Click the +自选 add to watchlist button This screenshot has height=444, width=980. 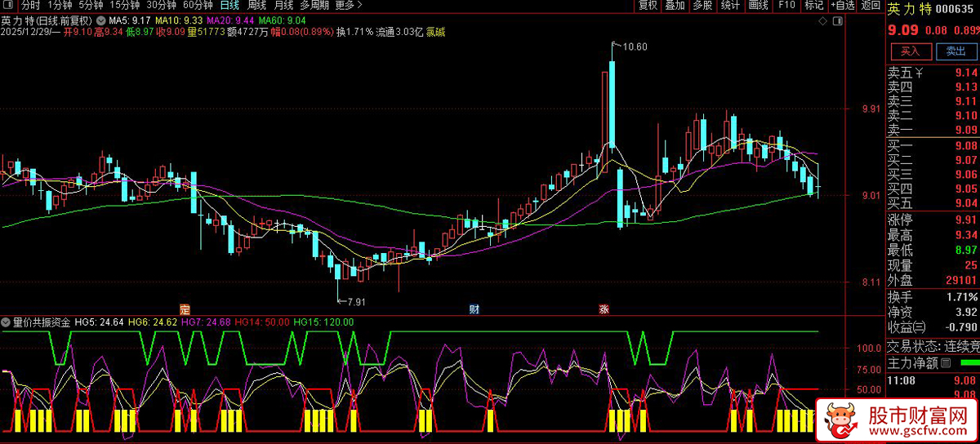(842, 6)
